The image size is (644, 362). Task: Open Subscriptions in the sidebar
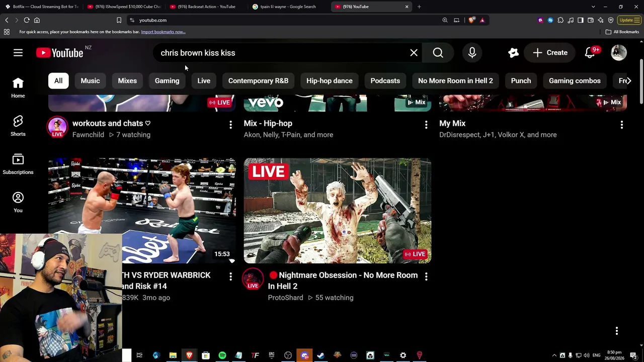click(x=18, y=164)
